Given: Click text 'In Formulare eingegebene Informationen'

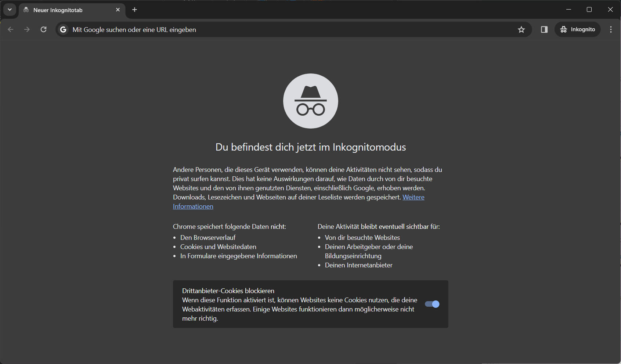Looking at the screenshot, I should [x=239, y=256].
